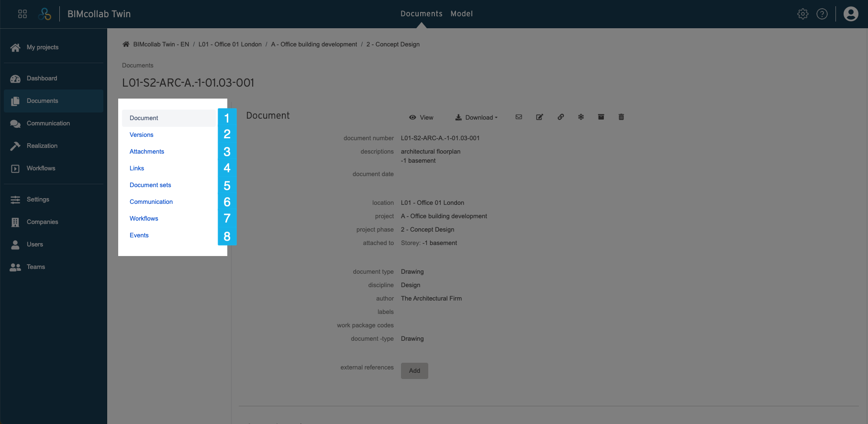Open A - Office building development breadcrumb
Image resolution: width=868 pixels, height=424 pixels.
(x=314, y=45)
